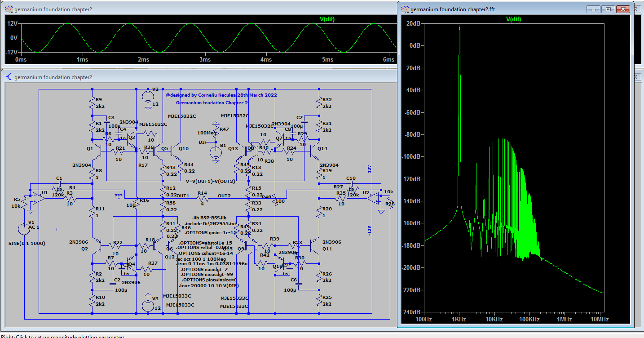The width and height of the screenshot is (644, 338).
Task: Select the .OPTIONS cshunt=1e-14 directive
Action: [x=205, y=253]
